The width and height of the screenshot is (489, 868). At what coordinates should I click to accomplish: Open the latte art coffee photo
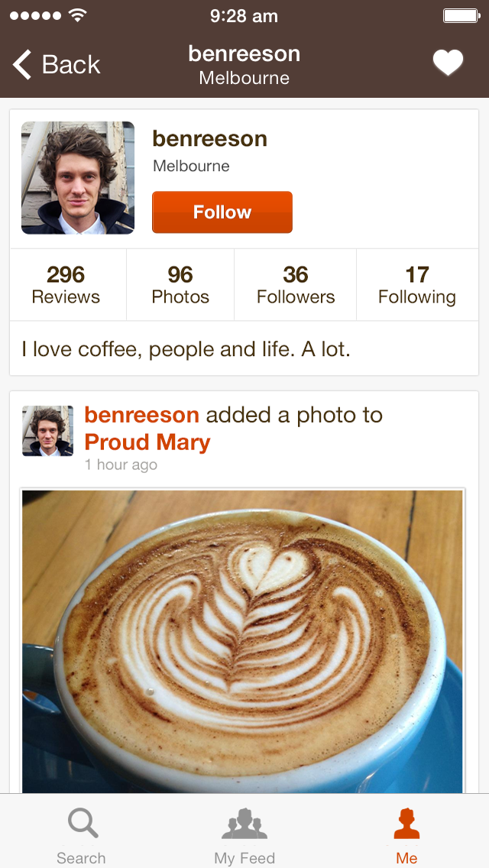tap(242, 640)
